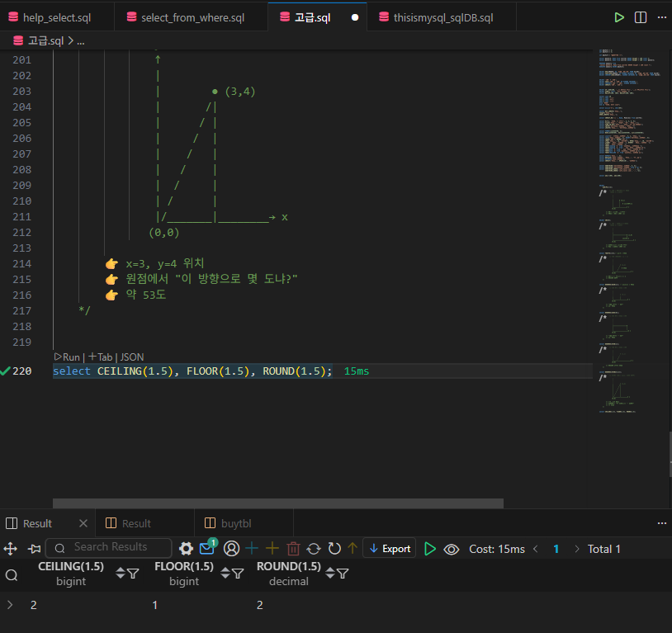Sort the CEILING(1.5) column arrows
This screenshot has width=672, height=633.
tap(121, 573)
